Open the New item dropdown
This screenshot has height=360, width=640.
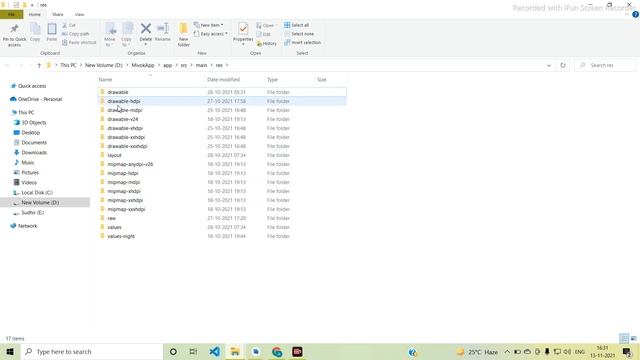click(209, 25)
